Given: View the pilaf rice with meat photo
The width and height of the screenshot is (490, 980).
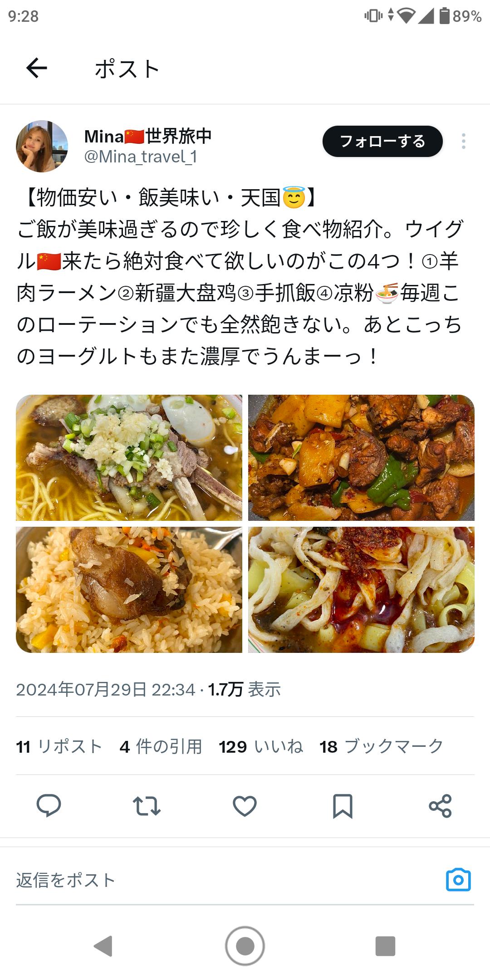Looking at the screenshot, I should (x=129, y=589).
